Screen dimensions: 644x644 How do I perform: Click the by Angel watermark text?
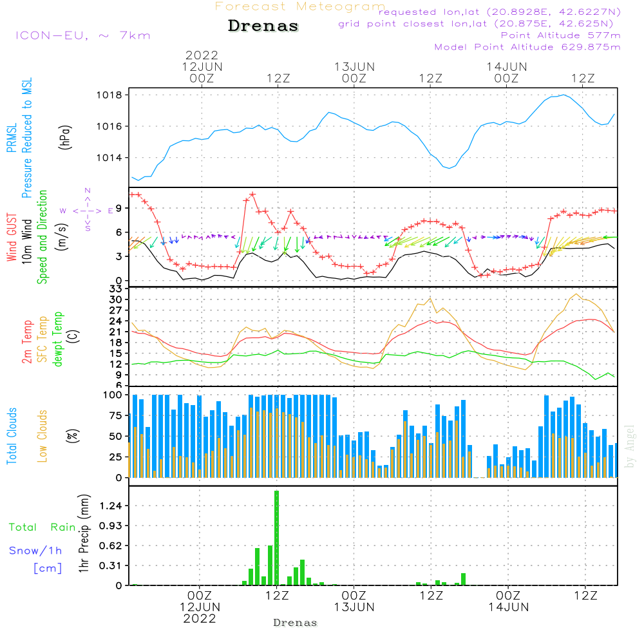pos(630,446)
